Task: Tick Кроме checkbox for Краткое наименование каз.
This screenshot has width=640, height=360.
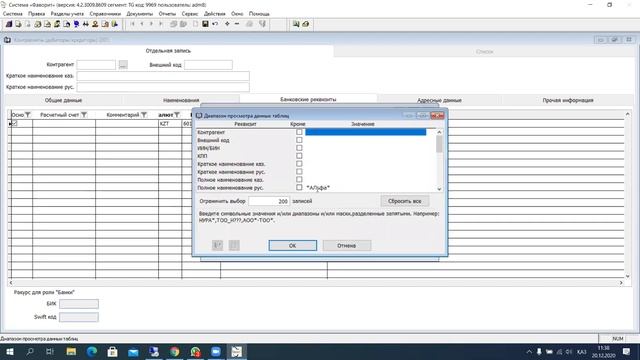Action: point(299,164)
